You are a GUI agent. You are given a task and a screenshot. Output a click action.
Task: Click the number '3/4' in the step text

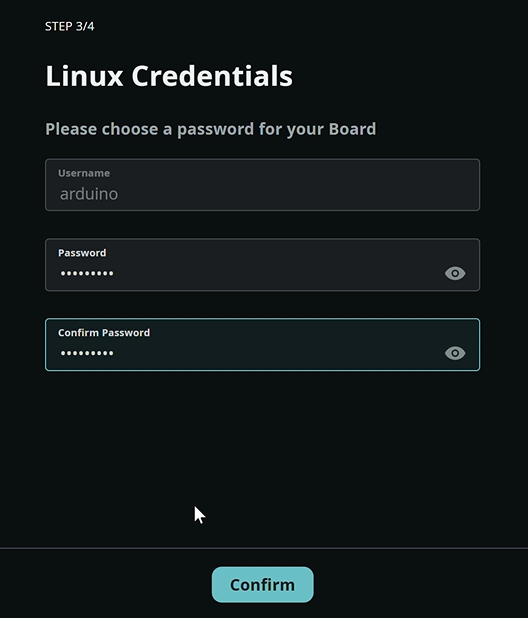tap(85, 26)
